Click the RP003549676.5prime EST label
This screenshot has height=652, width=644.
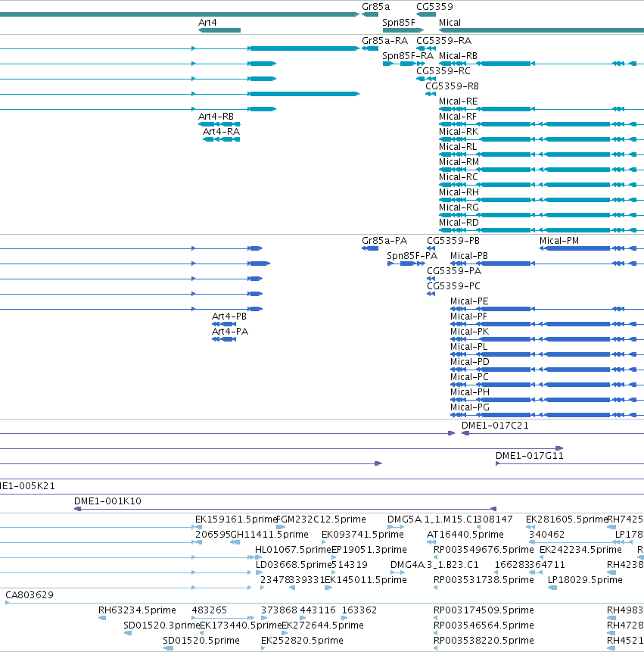tap(484, 550)
